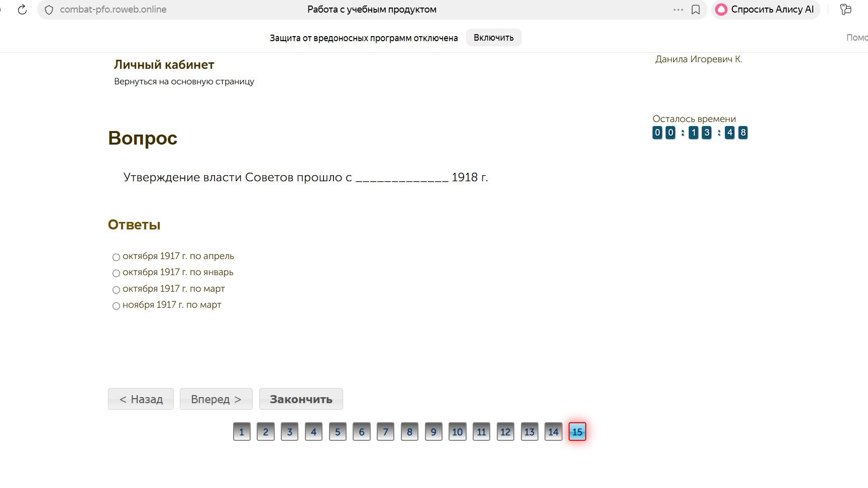Open 'Личный кабинет' heading link

[164, 64]
